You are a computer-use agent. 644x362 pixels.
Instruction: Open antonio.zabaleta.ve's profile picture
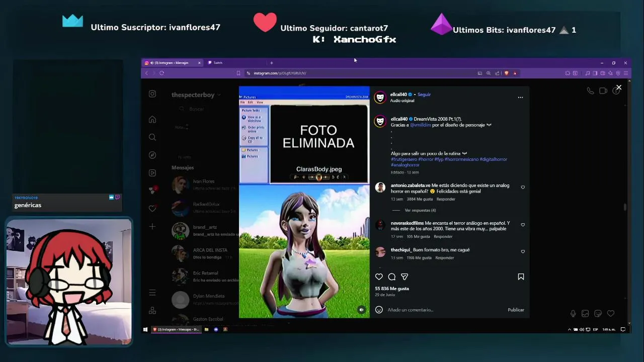pyautogui.click(x=380, y=188)
